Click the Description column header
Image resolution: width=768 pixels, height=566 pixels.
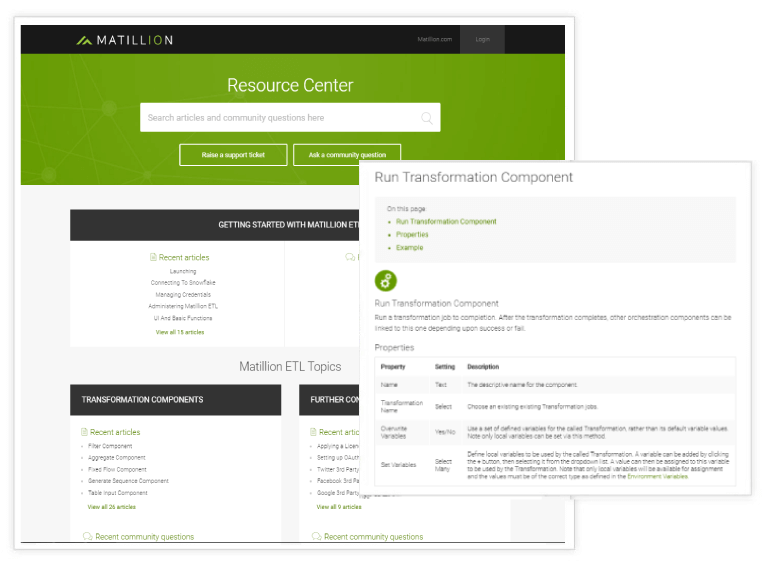[x=483, y=367]
